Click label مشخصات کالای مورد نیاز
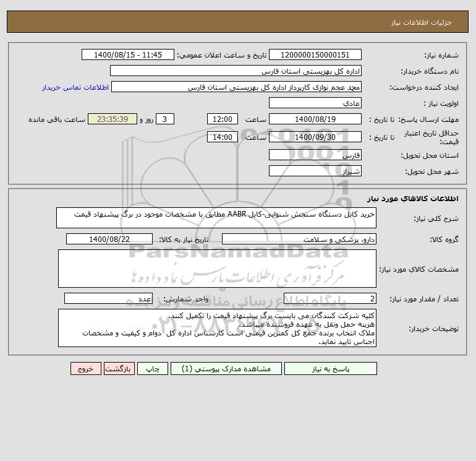476x461 pixels. (419, 270)
